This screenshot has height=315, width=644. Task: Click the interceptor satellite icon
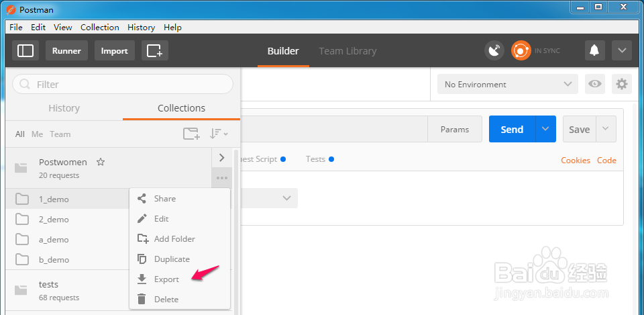pyautogui.click(x=494, y=50)
